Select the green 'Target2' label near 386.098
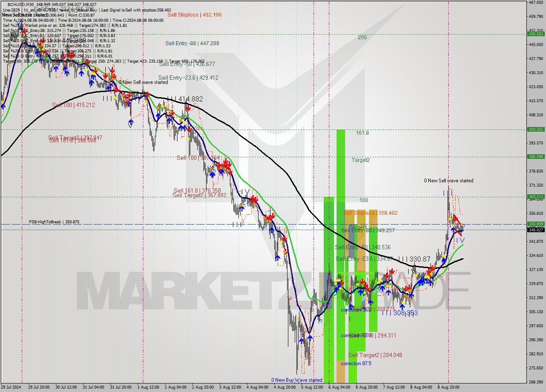The width and height of the screenshot is (546, 392). coord(360,160)
